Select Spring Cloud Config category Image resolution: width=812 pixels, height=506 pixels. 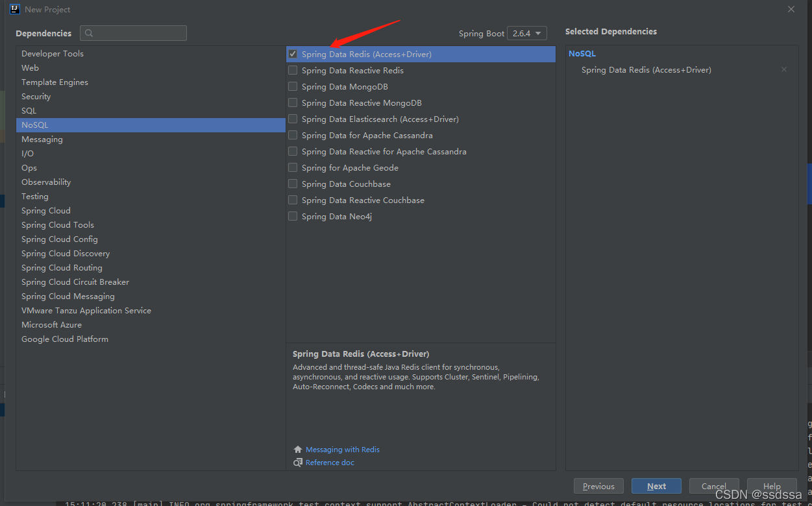[151, 239]
